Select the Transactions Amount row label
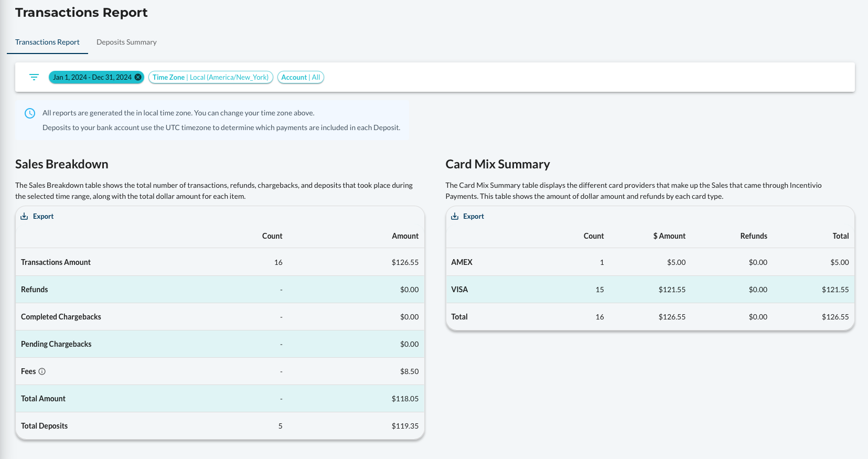This screenshot has width=868, height=459. (x=56, y=262)
